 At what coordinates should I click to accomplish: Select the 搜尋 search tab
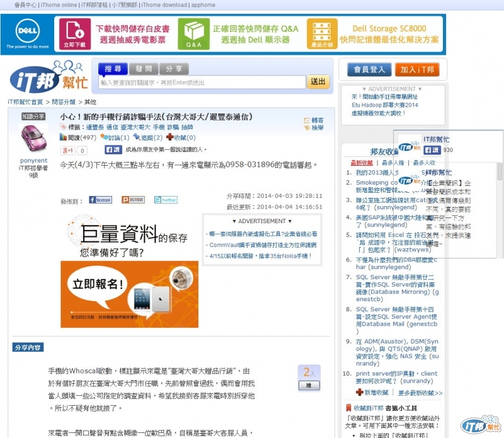click(113, 69)
